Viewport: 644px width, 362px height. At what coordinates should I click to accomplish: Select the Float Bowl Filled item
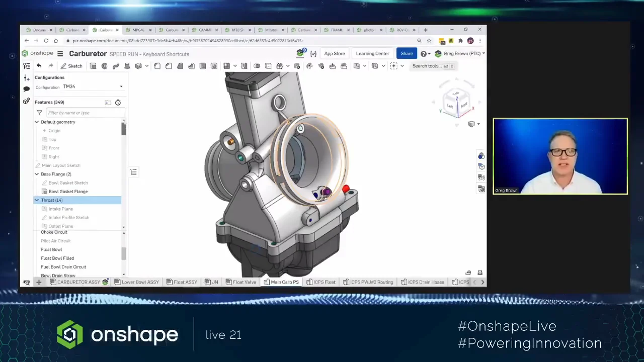coord(57,258)
